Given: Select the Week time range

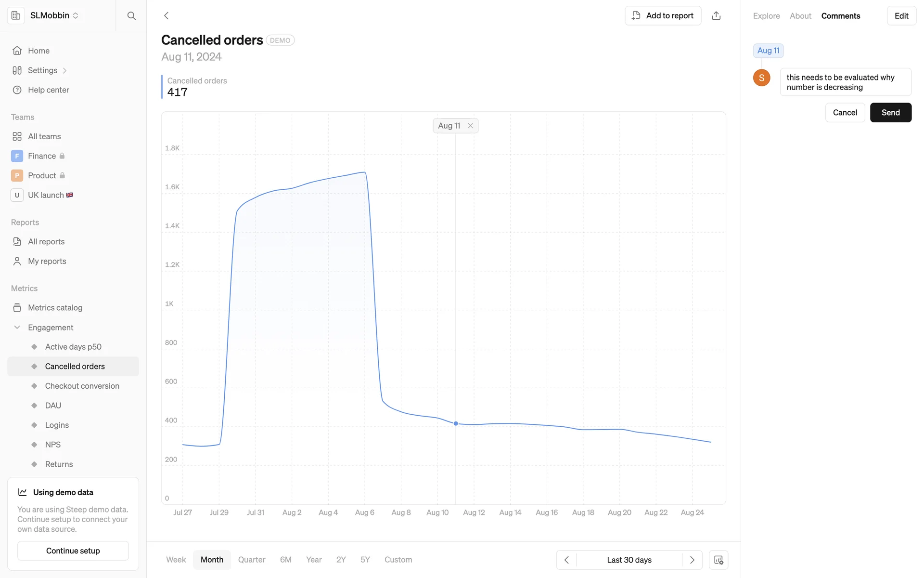Looking at the screenshot, I should [176, 560].
